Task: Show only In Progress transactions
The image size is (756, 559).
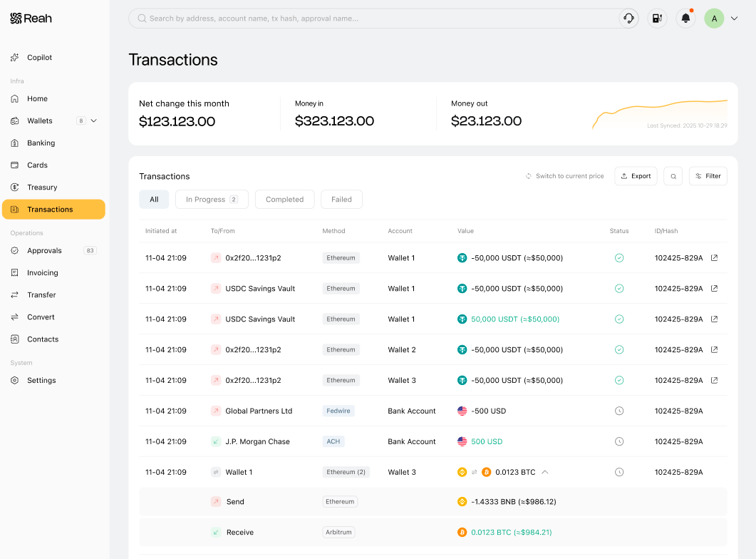Action: pos(212,199)
